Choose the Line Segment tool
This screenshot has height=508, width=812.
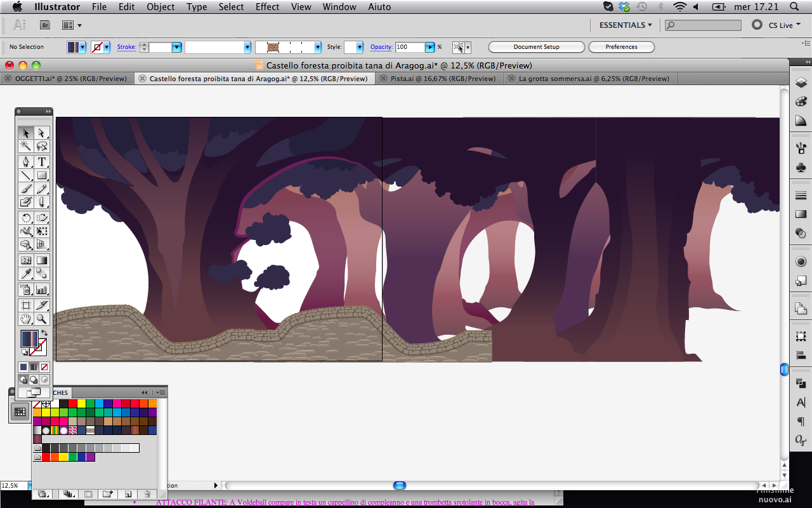tap(26, 175)
